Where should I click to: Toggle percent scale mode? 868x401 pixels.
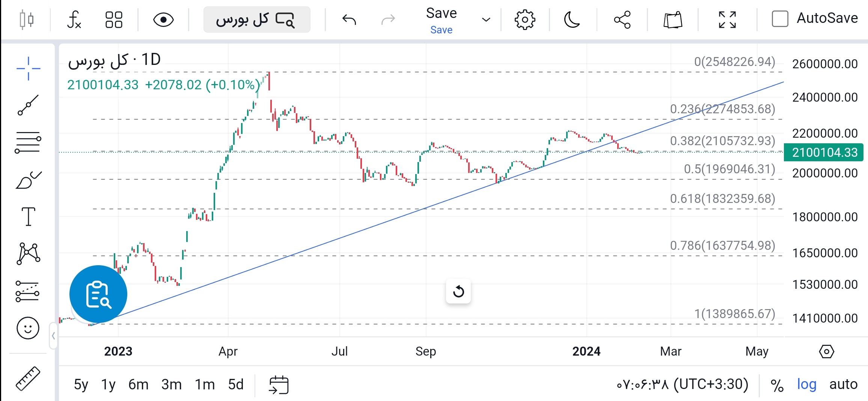pyautogui.click(x=777, y=385)
